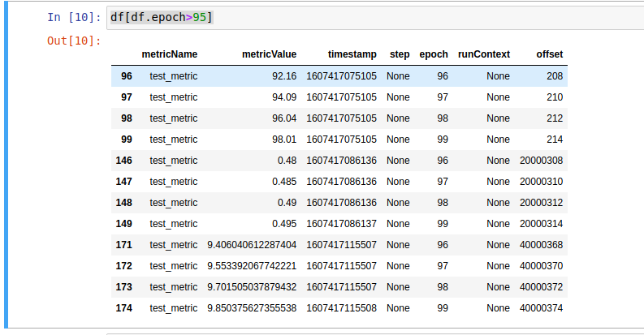Select row index 147

click(123, 182)
